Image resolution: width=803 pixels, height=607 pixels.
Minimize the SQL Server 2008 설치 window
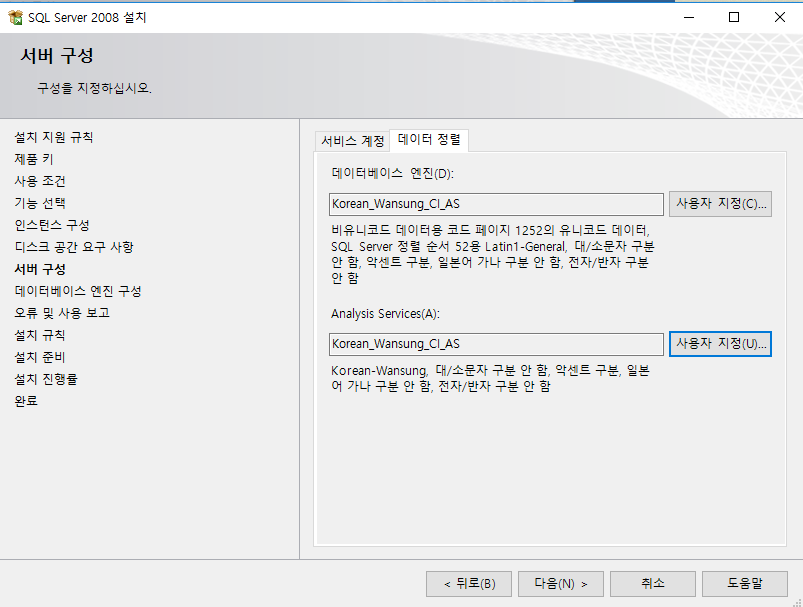[689, 17]
